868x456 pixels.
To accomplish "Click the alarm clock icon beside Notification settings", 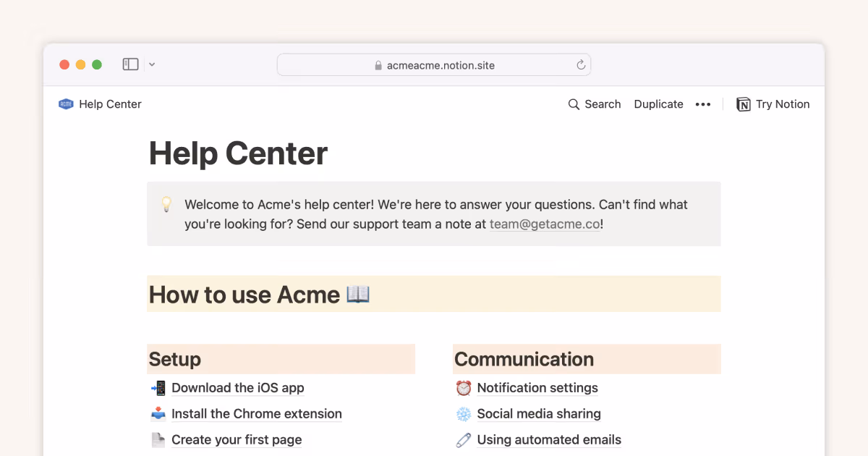I will tap(463, 387).
